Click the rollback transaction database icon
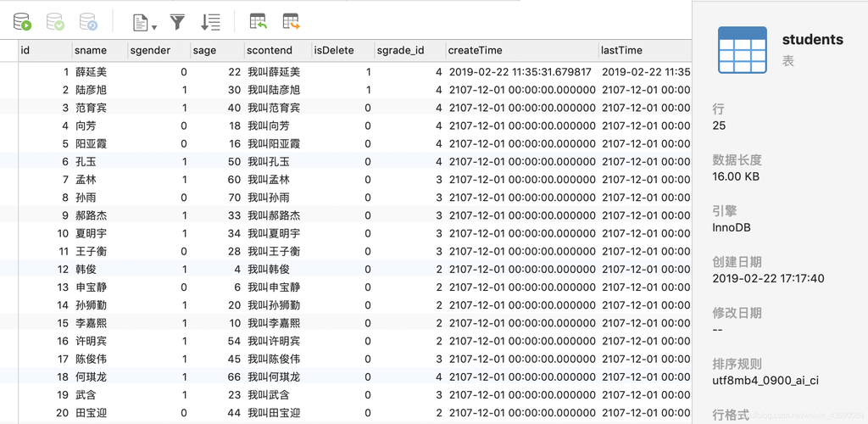The height and width of the screenshot is (424, 868). pyautogui.click(x=88, y=22)
